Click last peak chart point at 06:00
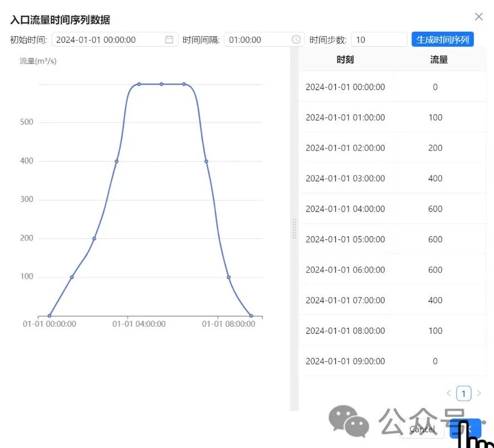This screenshot has height=448, width=494. pyautogui.click(x=184, y=84)
